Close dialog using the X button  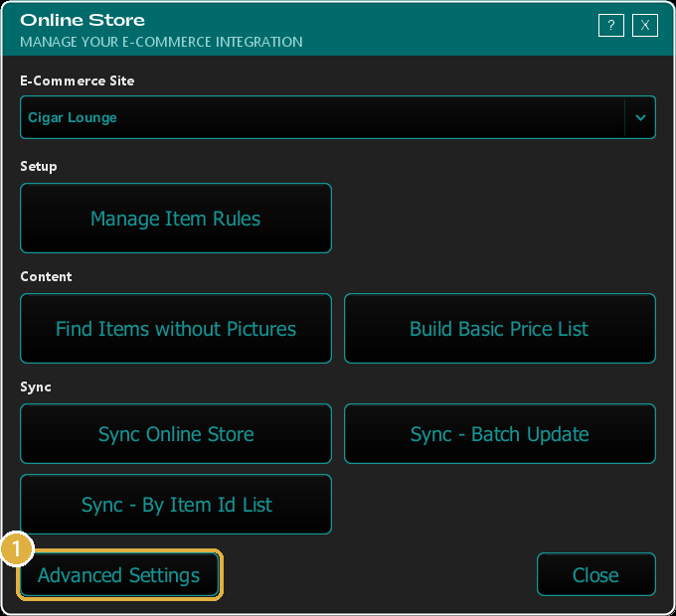click(645, 26)
